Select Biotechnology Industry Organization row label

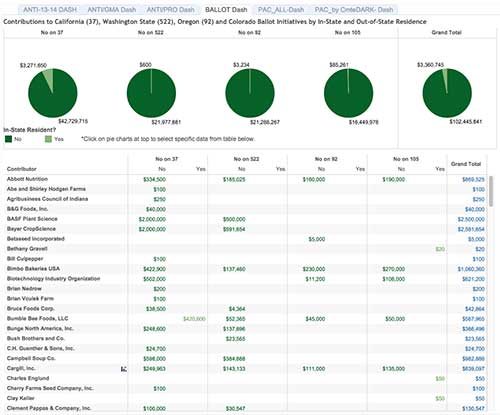pyautogui.click(x=53, y=279)
